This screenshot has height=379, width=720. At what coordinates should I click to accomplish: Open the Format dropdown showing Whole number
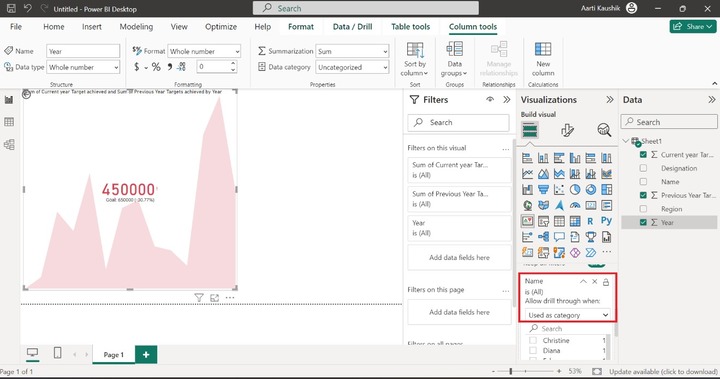click(x=204, y=51)
